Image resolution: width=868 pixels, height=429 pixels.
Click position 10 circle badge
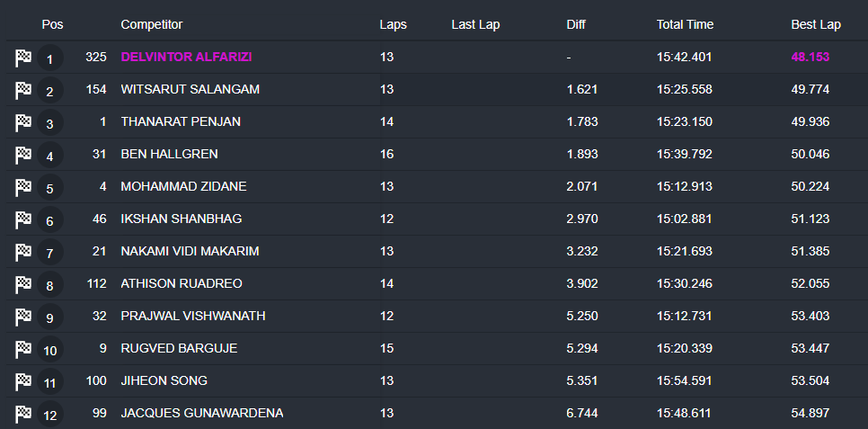click(x=50, y=350)
